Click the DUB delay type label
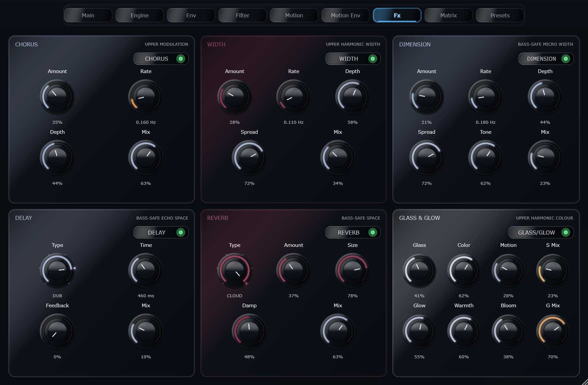 coord(57,296)
